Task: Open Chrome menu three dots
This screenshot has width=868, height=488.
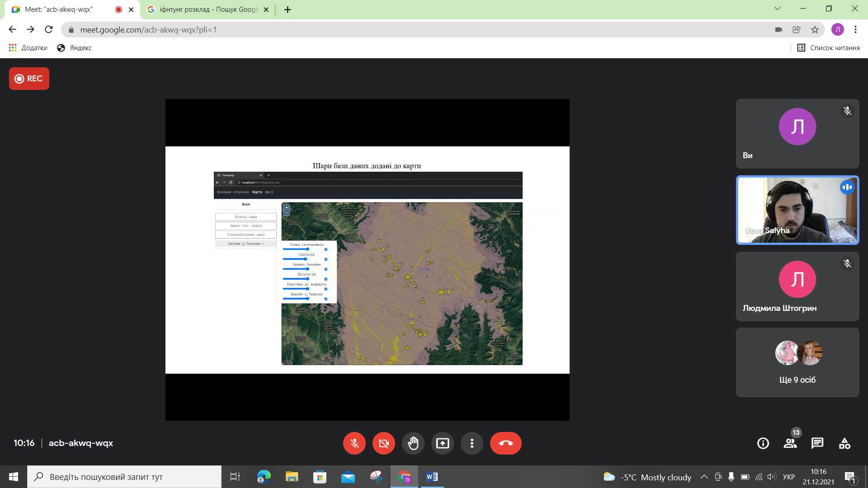Action: coord(855,30)
